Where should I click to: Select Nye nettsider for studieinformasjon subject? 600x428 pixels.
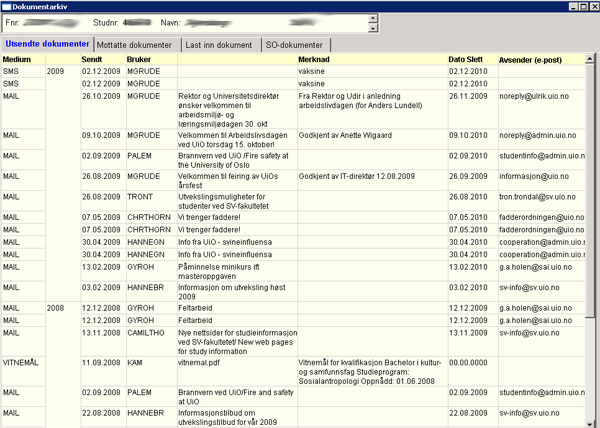click(237, 342)
